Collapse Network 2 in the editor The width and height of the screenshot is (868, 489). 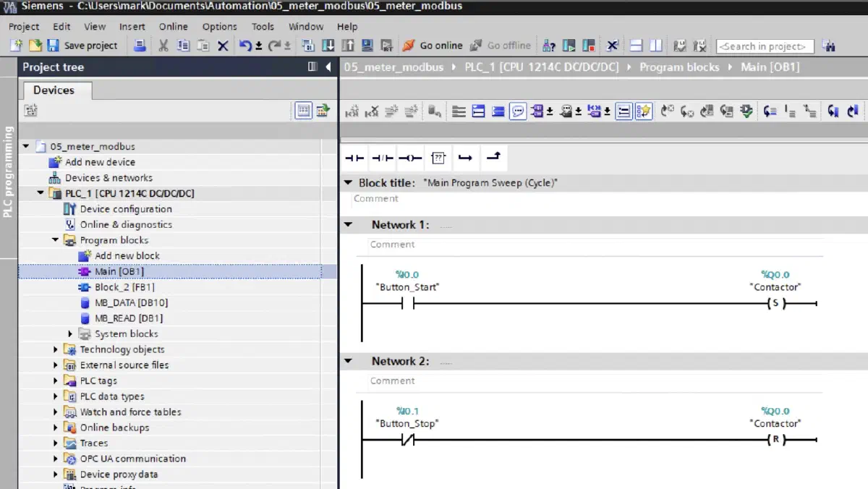[x=349, y=361]
